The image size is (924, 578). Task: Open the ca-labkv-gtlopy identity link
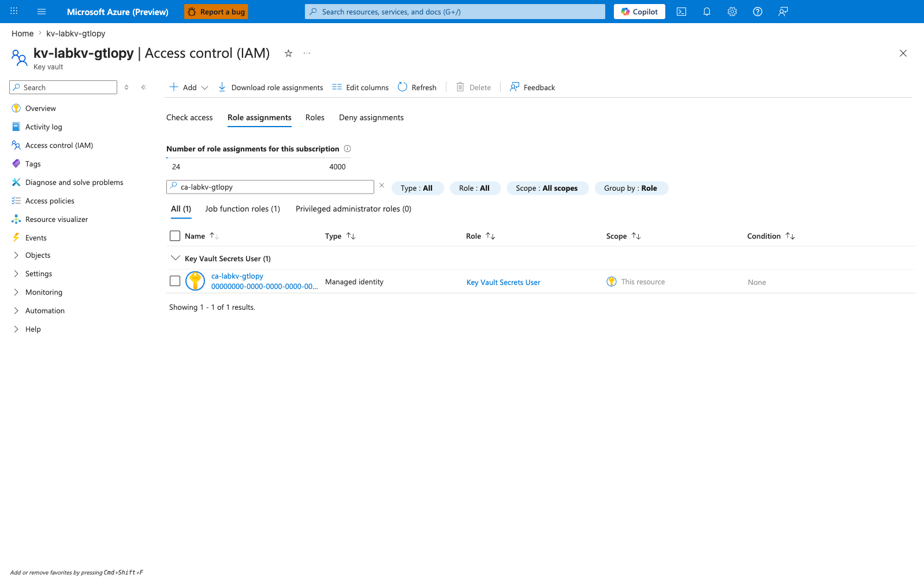(x=237, y=276)
